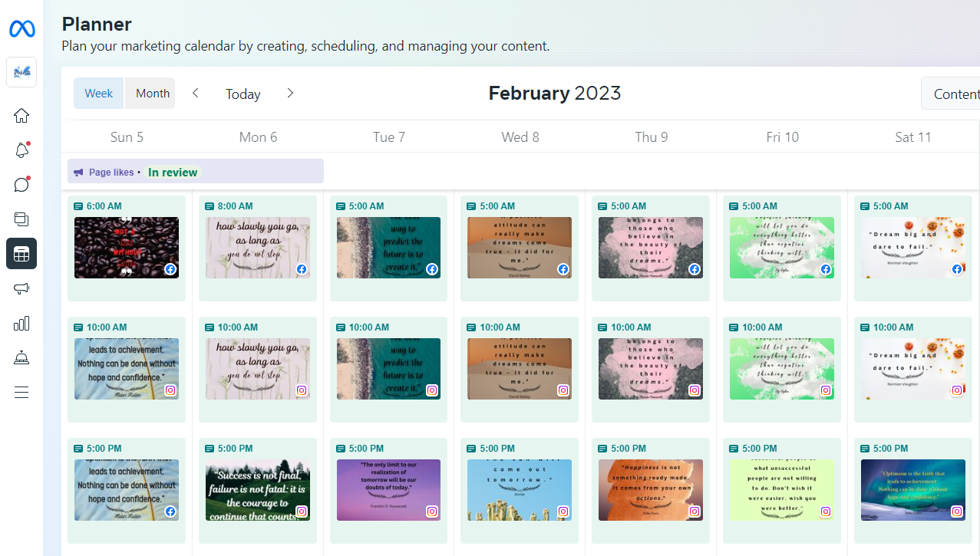Click Instagram badge on Saturday 5:00 PM post
Image resolution: width=980 pixels, height=556 pixels.
coord(957,512)
